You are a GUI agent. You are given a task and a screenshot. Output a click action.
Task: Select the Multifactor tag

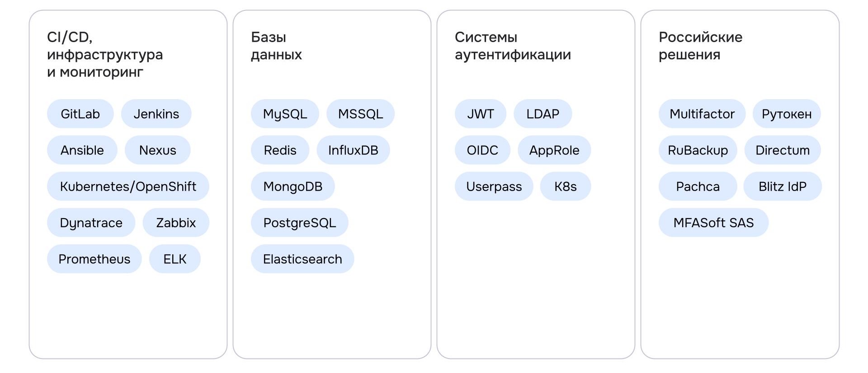click(x=702, y=114)
